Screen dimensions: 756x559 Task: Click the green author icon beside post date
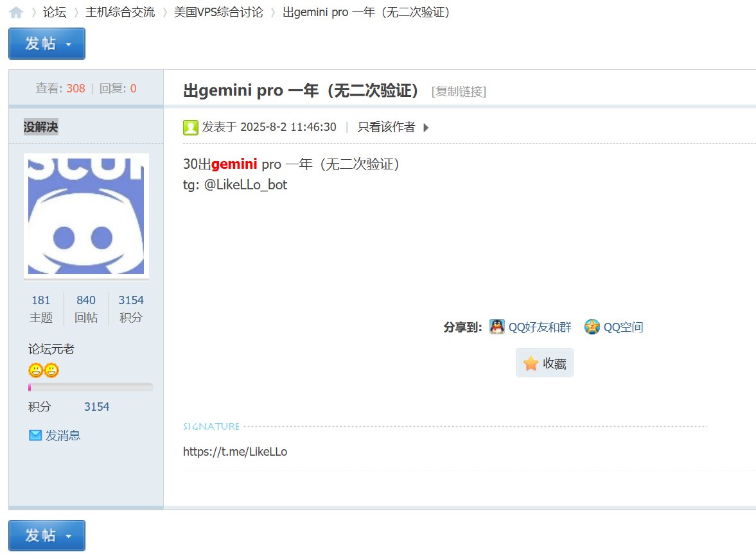[x=190, y=127]
